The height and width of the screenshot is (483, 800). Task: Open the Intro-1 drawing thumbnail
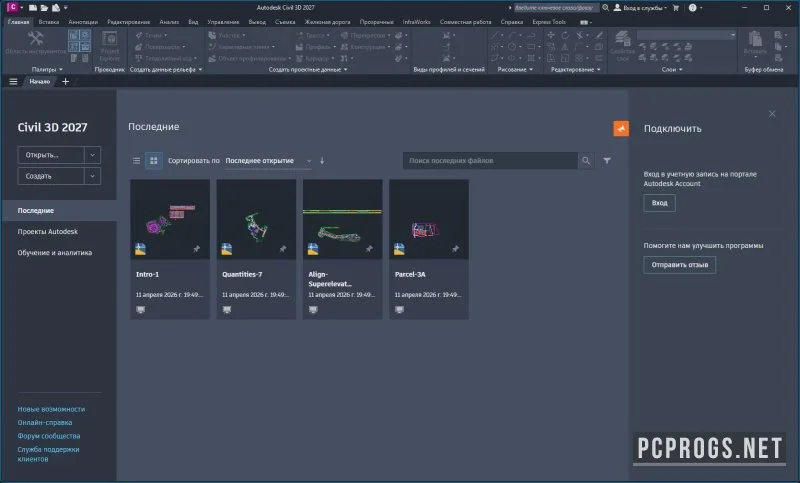(170, 219)
